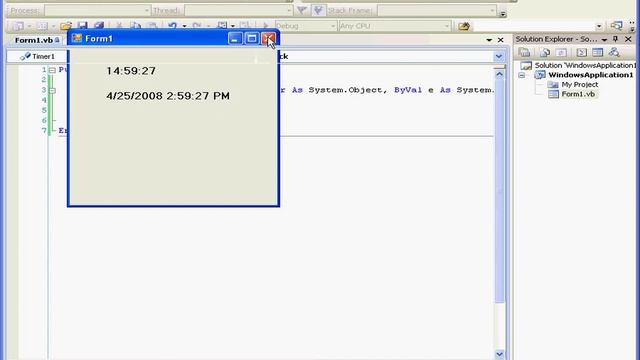Screen dimensions: 640x360
Task: Click the Save floppy disk toolbar icon
Action: pyautogui.click(x=82, y=26)
